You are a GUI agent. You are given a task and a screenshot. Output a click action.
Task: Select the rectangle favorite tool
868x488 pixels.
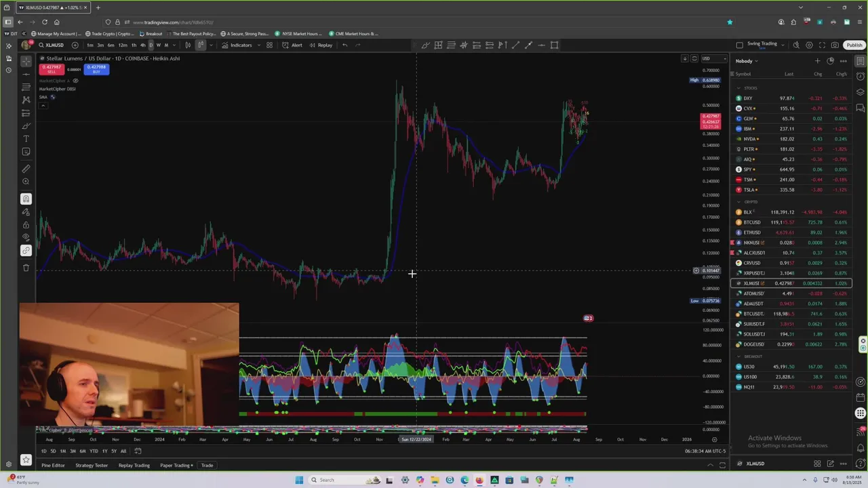pyautogui.click(x=554, y=45)
